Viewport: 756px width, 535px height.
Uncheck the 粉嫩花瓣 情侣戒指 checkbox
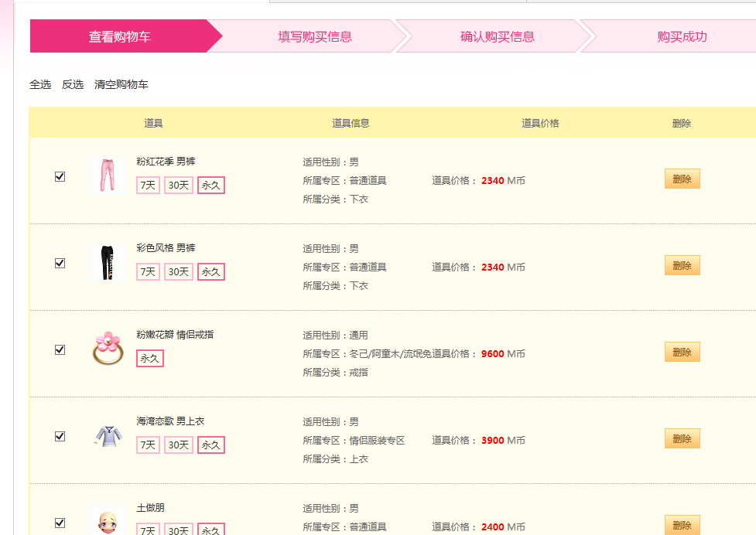click(60, 350)
